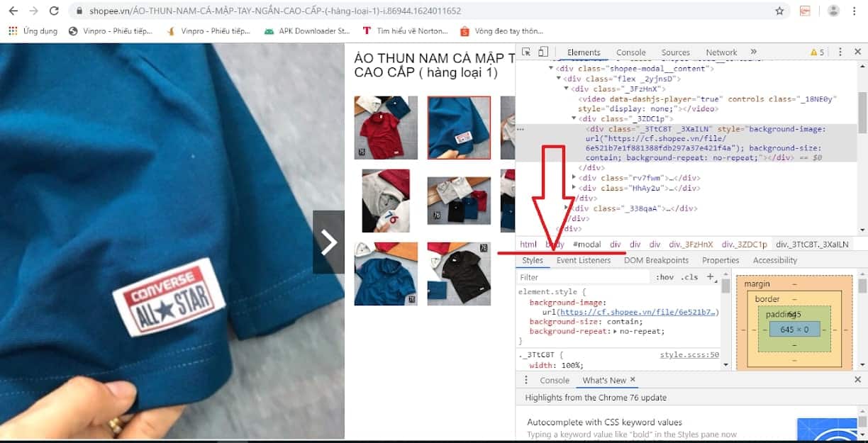Open the Ứng dụng apps shortcut
This screenshot has width=868, height=443.
coord(33,31)
